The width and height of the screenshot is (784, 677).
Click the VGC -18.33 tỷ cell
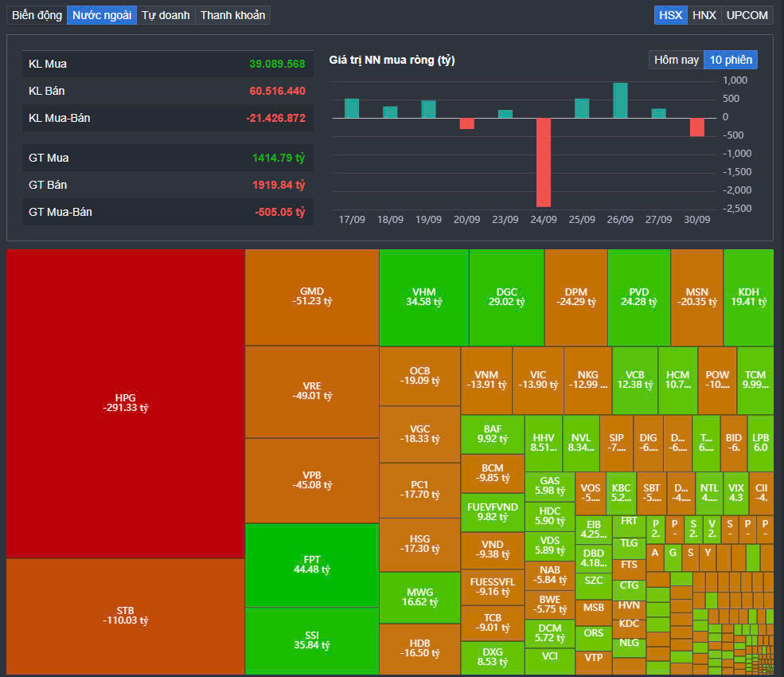pos(420,434)
